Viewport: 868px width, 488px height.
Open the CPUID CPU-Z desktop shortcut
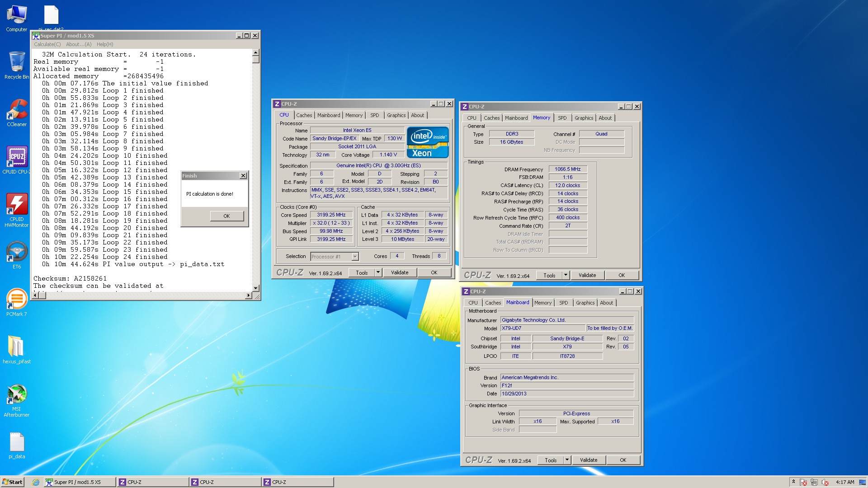16,160
